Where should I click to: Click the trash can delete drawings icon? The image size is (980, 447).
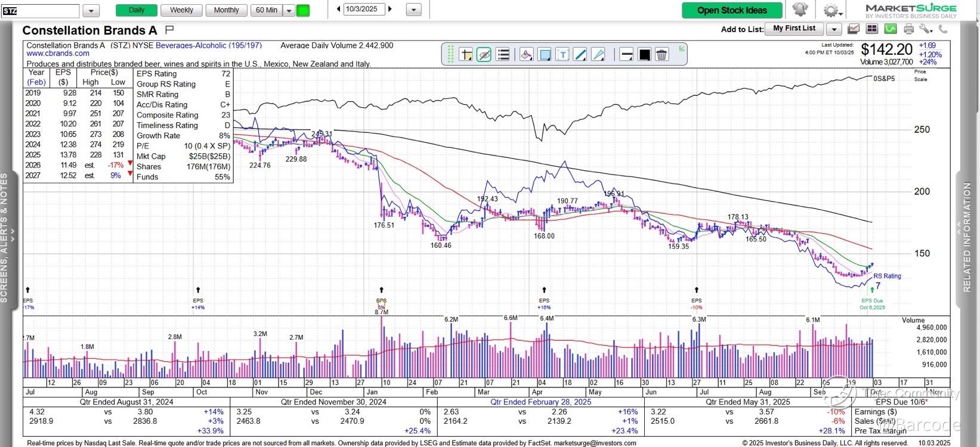pyautogui.click(x=661, y=55)
